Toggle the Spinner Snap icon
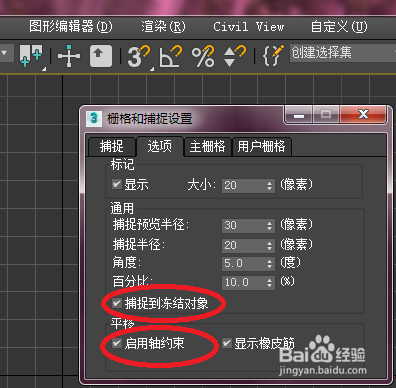The width and height of the screenshot is (396, 388). [234, 56]
